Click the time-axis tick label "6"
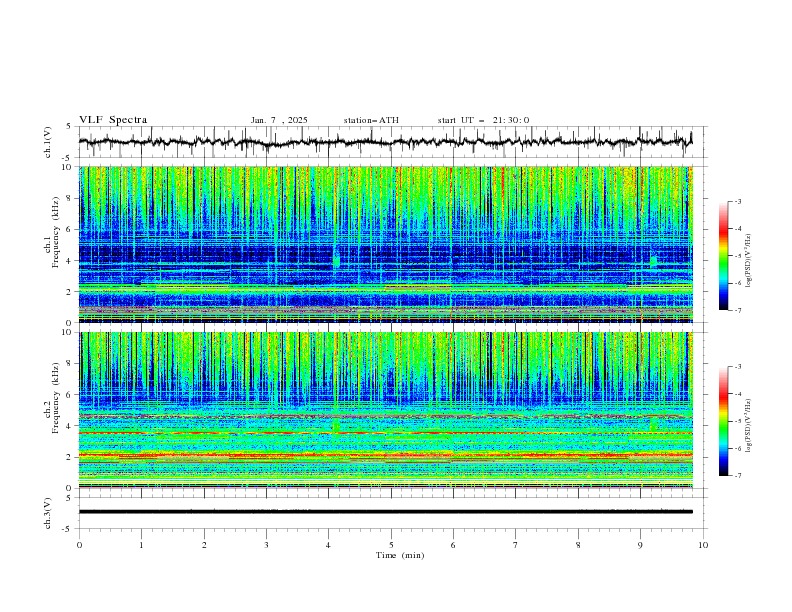The width and height of the screenshot is (792, 612). point(453,545)
